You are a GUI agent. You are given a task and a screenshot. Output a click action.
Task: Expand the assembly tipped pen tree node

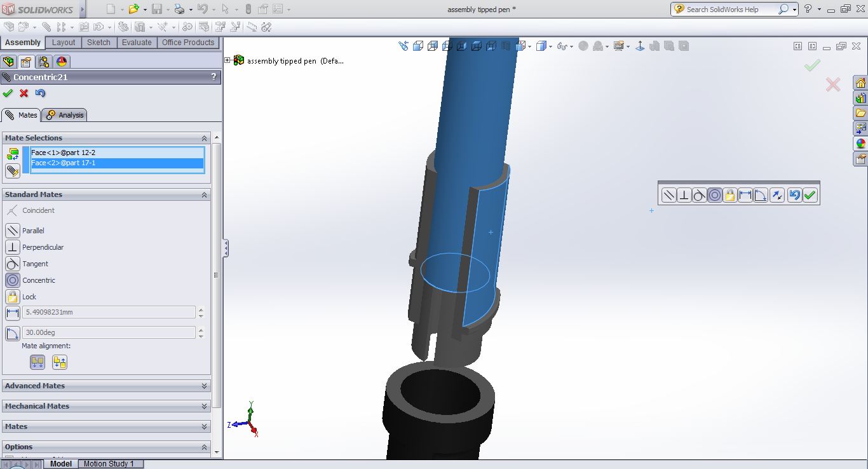coord(227,60)
